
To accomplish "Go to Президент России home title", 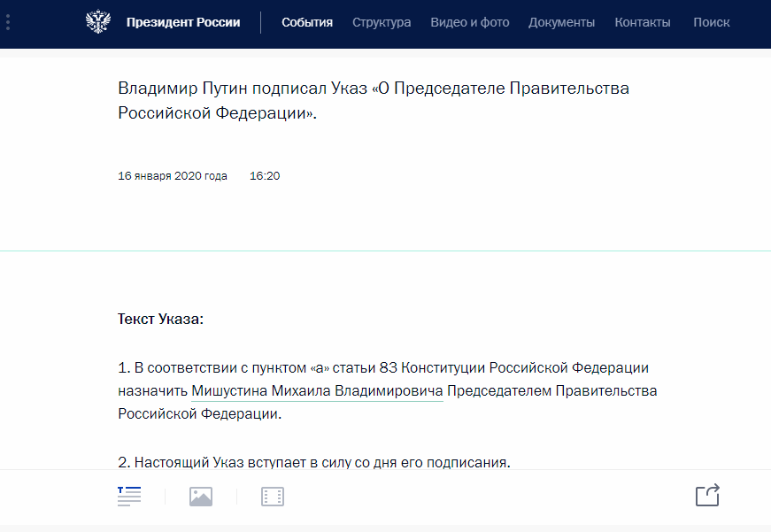I will tap(183, 22).
